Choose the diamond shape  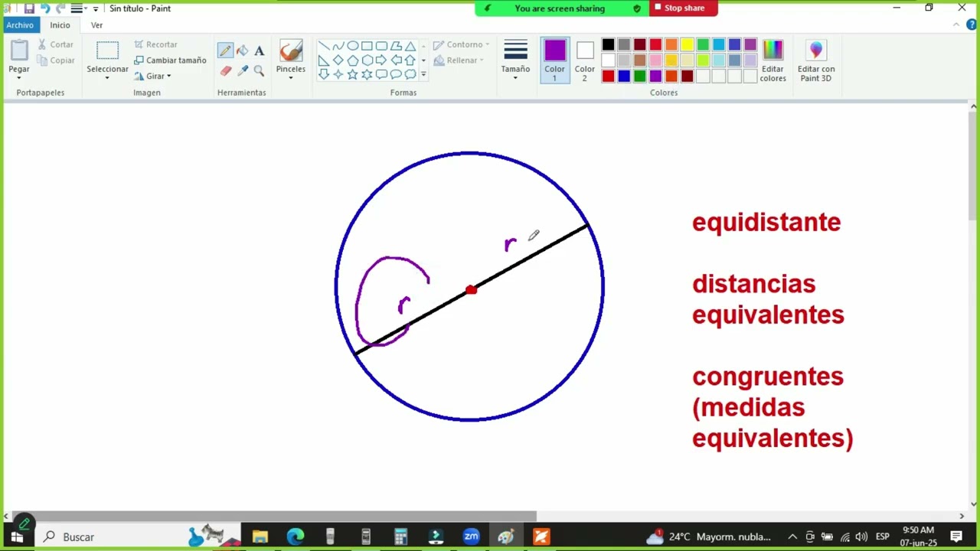(338, 60)
